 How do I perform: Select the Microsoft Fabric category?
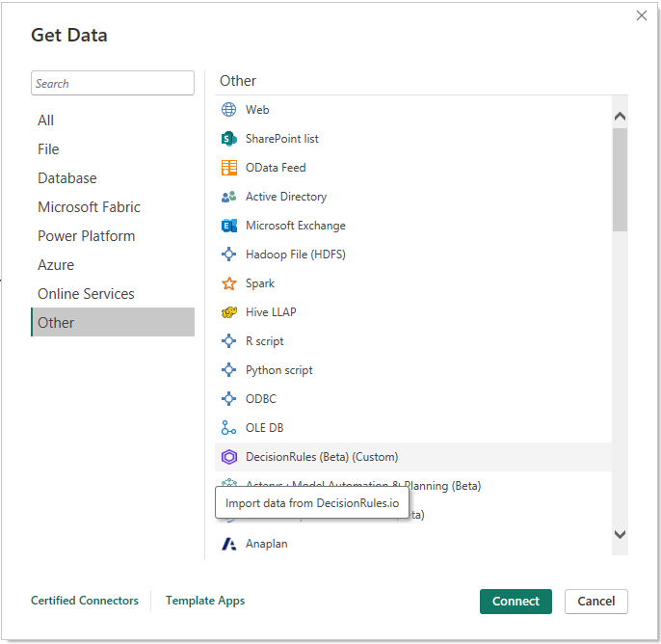tap(89, 207)
